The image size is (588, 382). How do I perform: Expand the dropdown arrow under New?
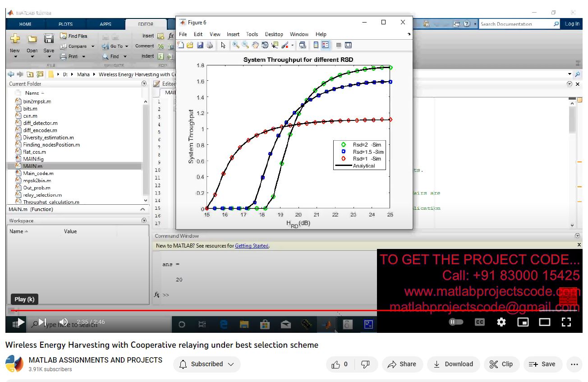pos(15,57)
